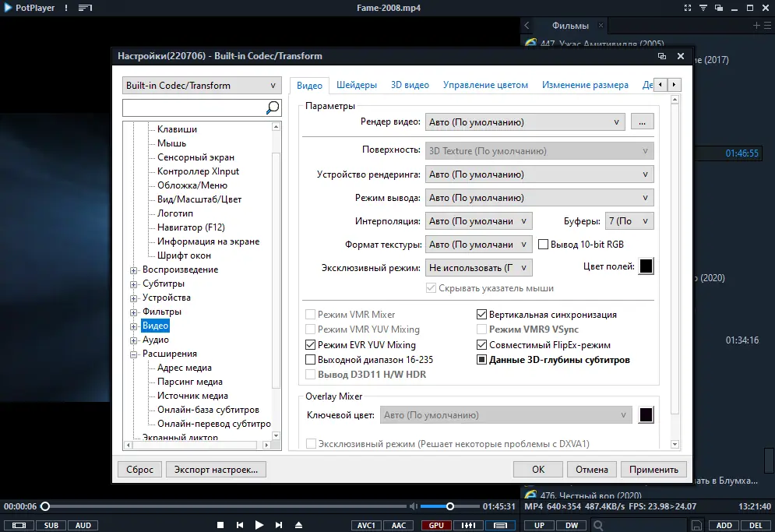This screenshot has height=532, width=775.
Task: Click the dock/detach icon in the settings title bar
Action: tap(662, 56)
